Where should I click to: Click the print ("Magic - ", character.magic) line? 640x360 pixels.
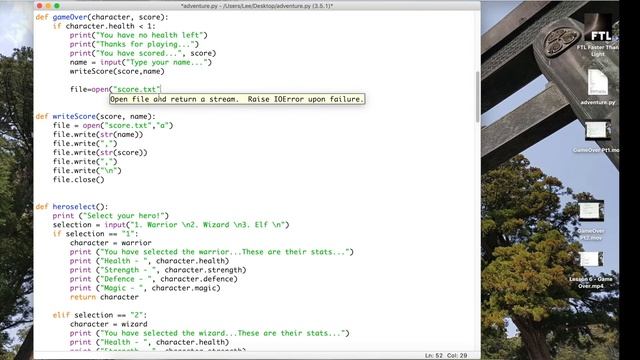145,288
